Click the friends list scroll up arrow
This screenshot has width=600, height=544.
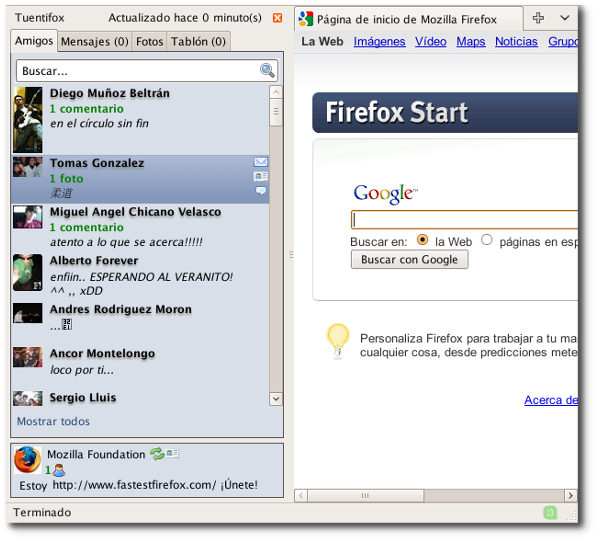point(276,92)
